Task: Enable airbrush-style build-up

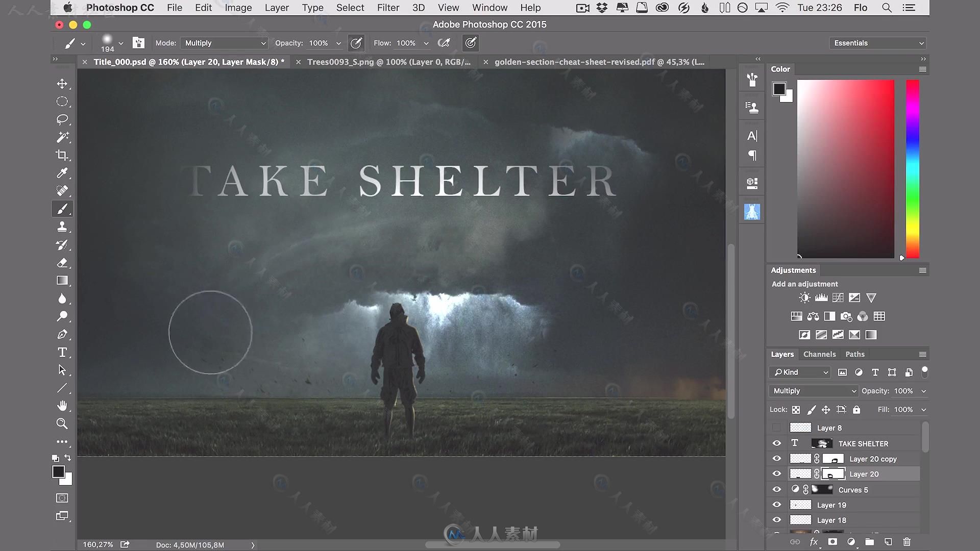Action: [444, 43]
